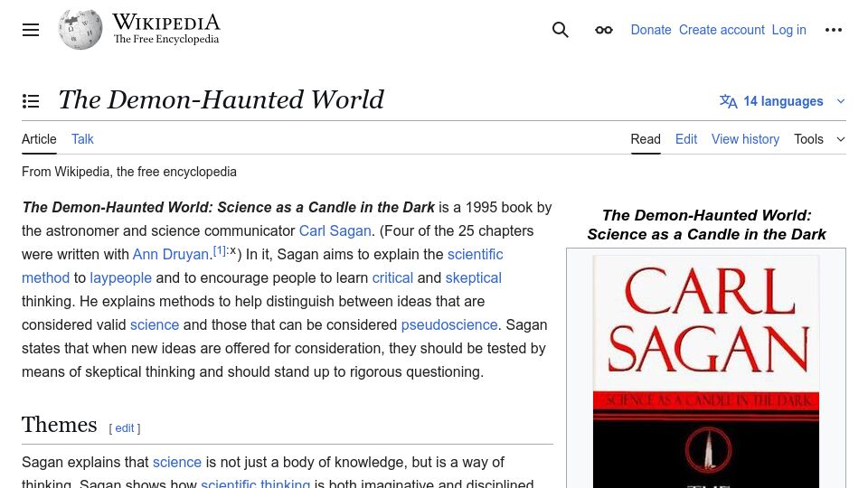Click the Wikipedia wordmark text
868x488 pixels.
(166, 23)
